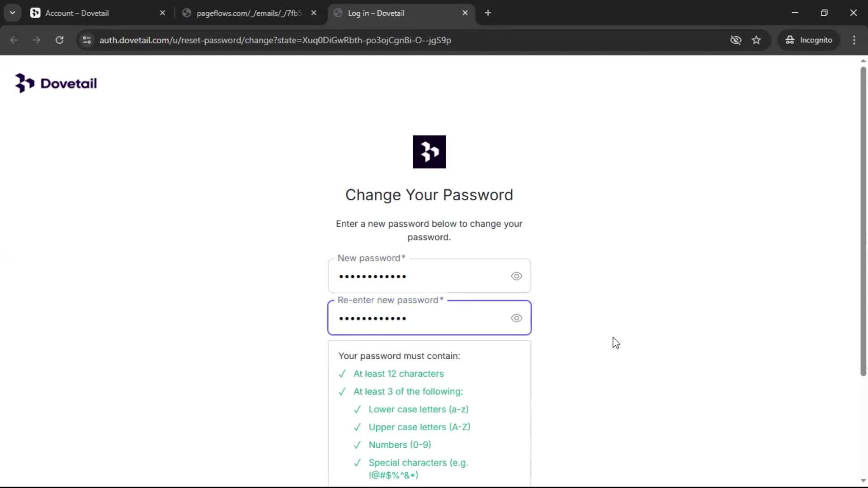Click the third-party cookies blocked eye icon

(x=736, y=40)
